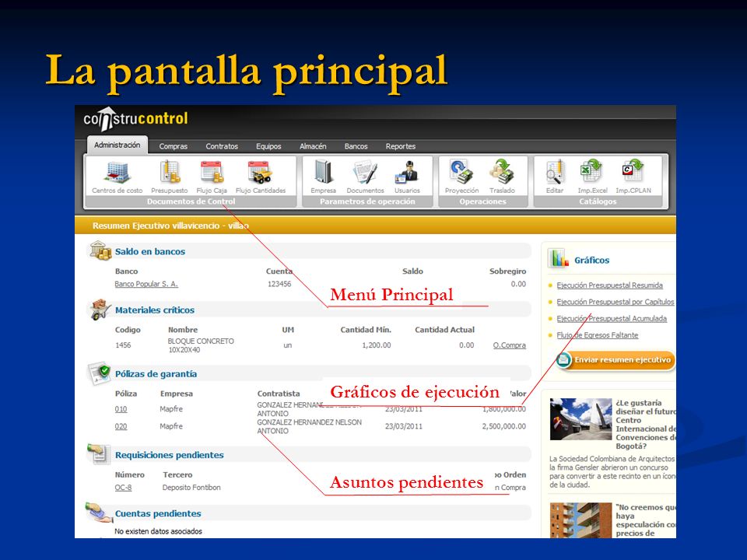Select BLOQUE CONCRETO 10X20X40 material name
747x560 pixels.
coord(201,345)
